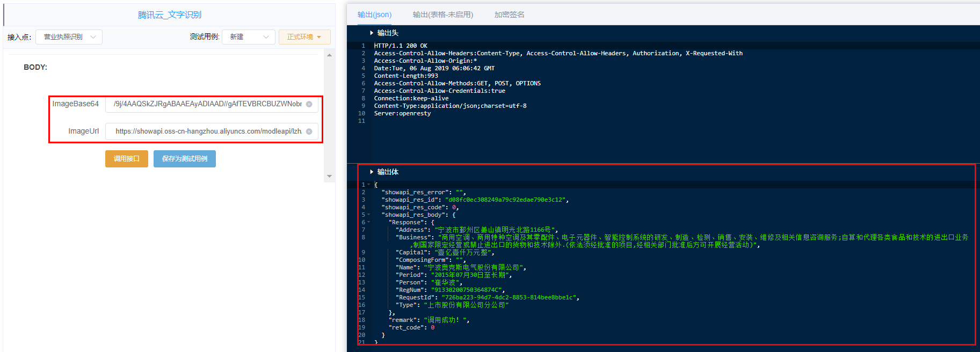Select the "showapi_res_error" JSON line
Screen dimensions: 980x352
(424, 192)
